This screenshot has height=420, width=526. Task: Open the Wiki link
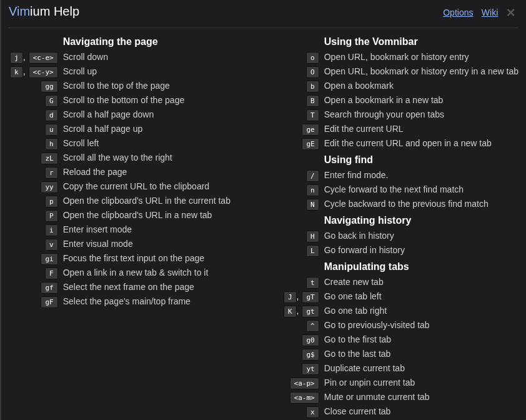(x=489, y=12)
